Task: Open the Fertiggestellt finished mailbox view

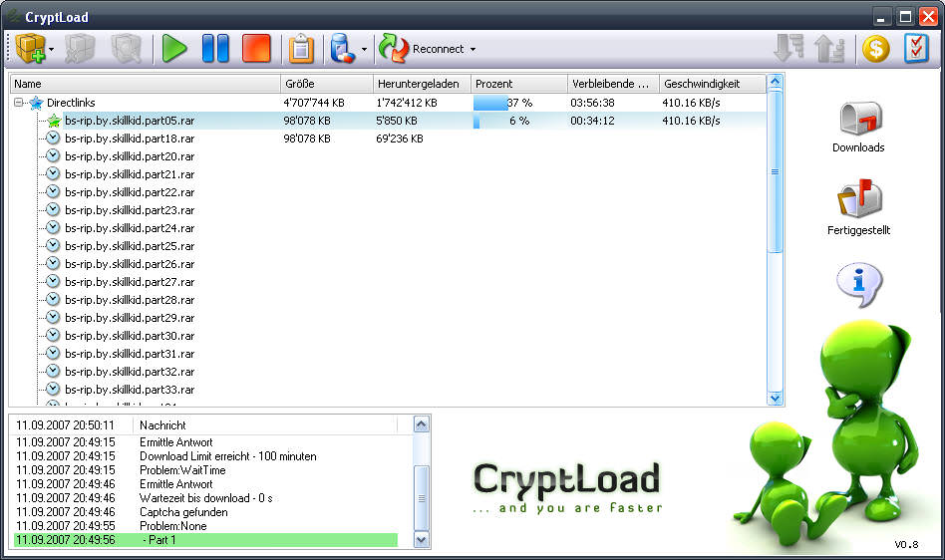Action: tap(859, 207)
